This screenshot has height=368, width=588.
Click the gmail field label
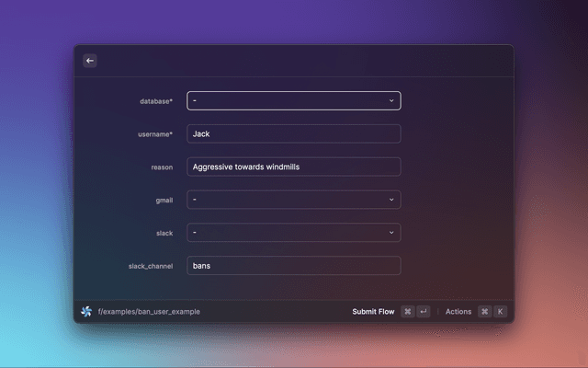tap(164, 201)
